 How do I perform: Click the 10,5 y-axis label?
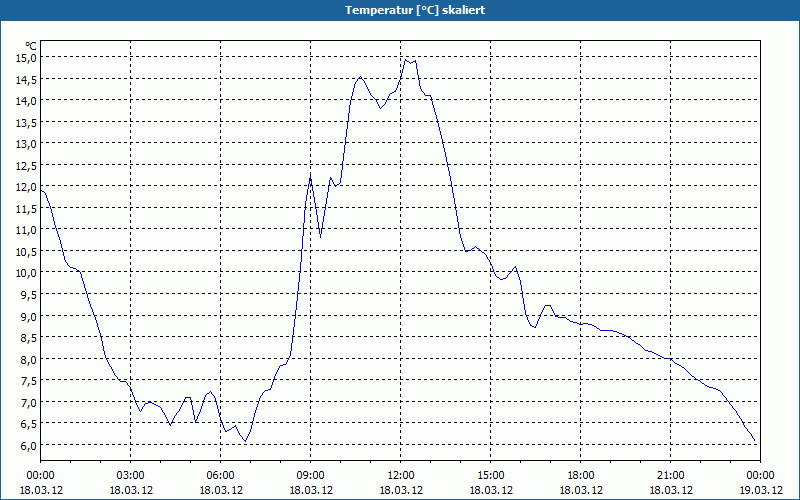point(27,252)
